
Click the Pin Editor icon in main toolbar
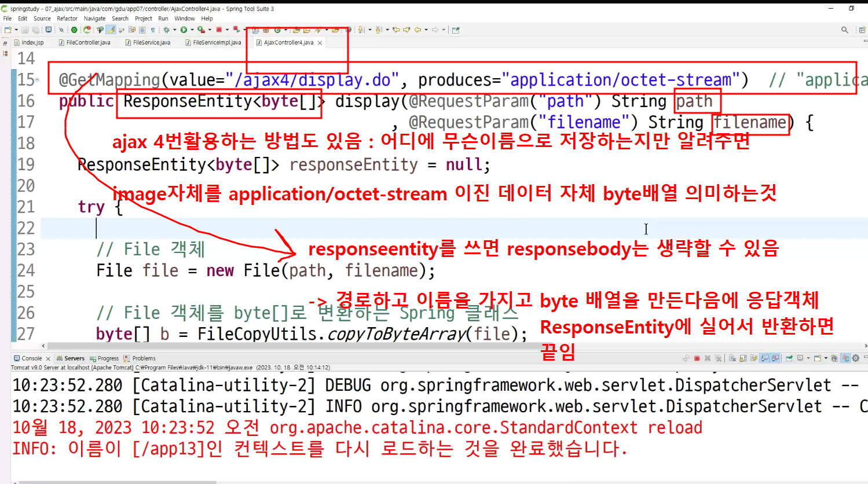(456, 30)
